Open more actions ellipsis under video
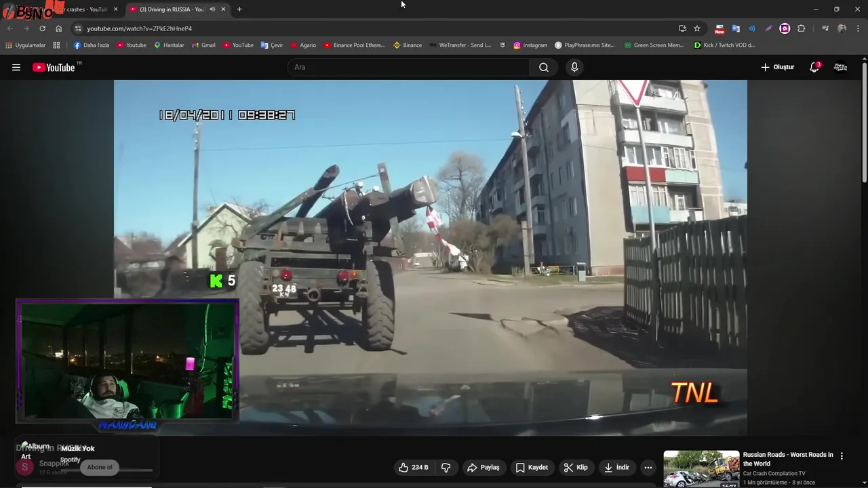Image resolution: width=868 pixels, height=488 pixels. 648,467
